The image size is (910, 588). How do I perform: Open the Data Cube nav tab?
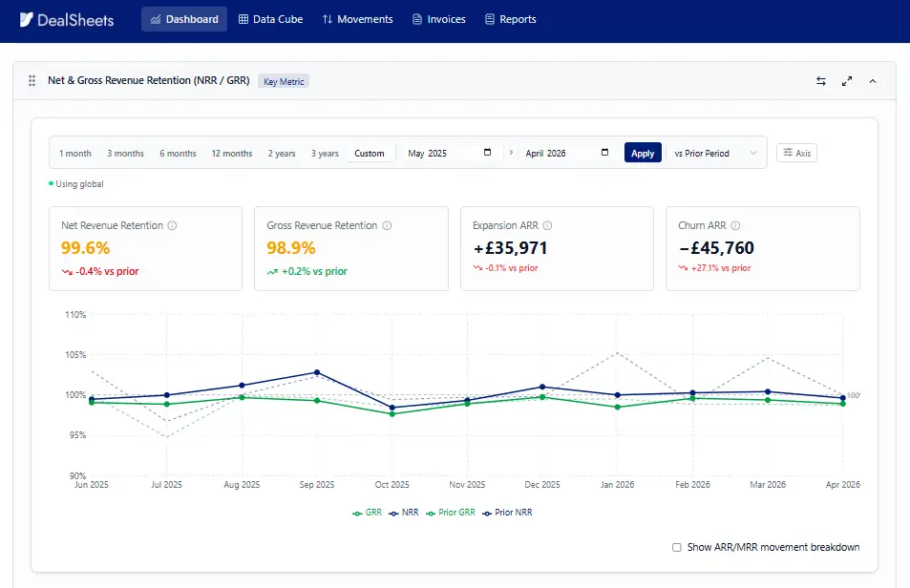(270, 19)
